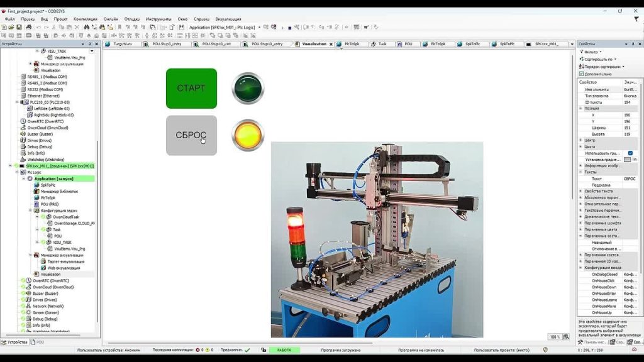644x362 pixels.
Task: Click the gradient settings swatch
Action: pyautogui.click(x=627, y=159)
